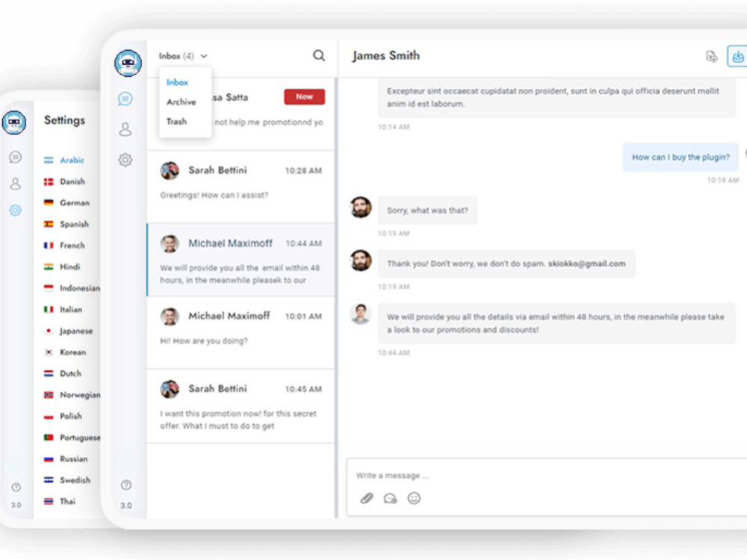This screenshot has width=747, height=560.
Task: Open the chat bot logo in main window
Action: click(128, 63)
